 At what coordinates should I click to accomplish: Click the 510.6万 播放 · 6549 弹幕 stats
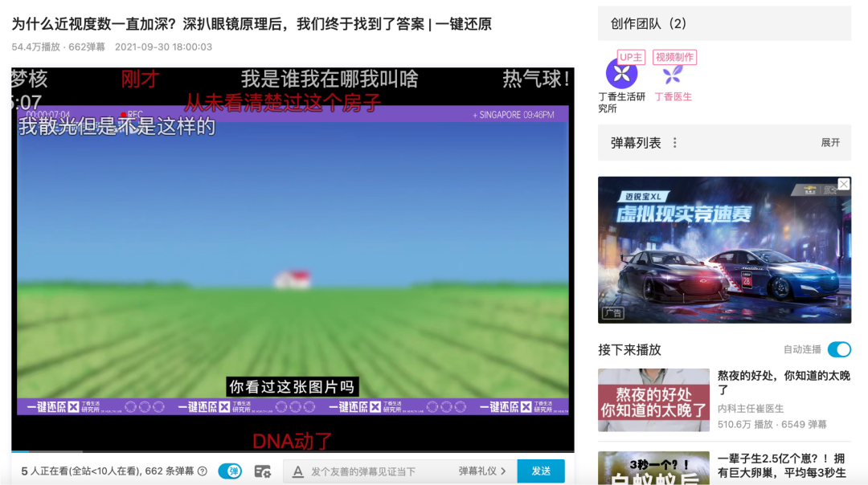[772, 424]
